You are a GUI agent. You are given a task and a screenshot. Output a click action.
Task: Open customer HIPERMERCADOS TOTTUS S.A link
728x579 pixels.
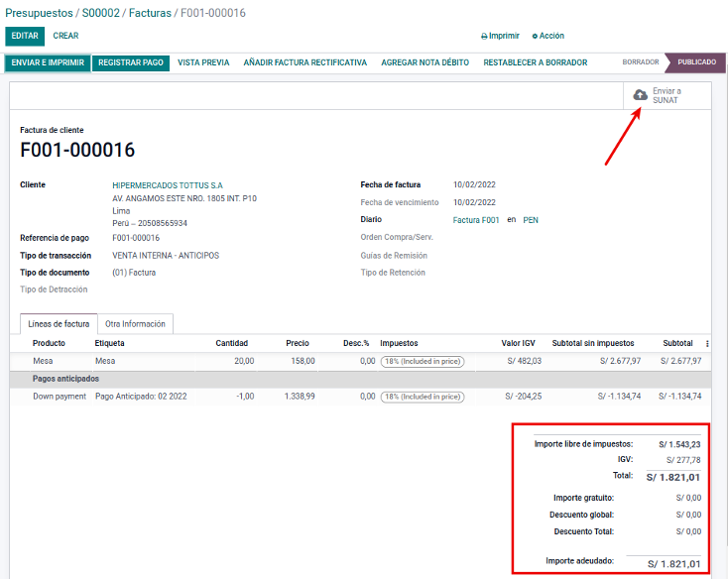point(167,185)
